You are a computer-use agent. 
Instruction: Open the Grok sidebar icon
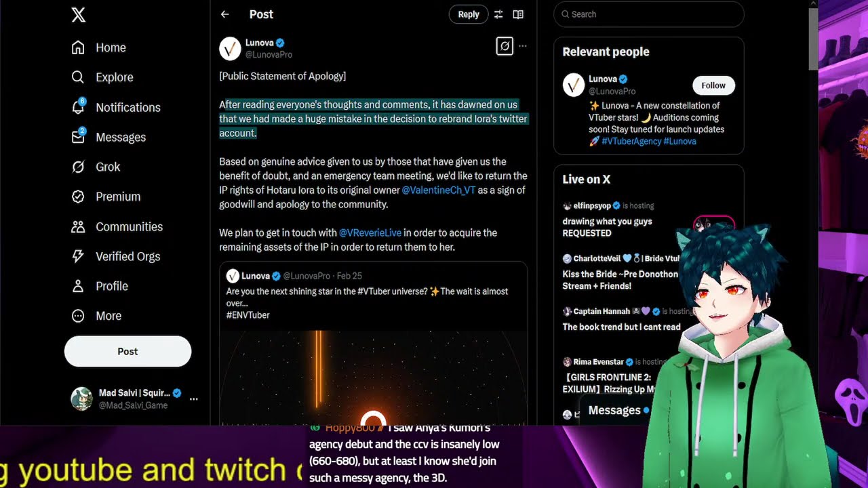(78, 167)
